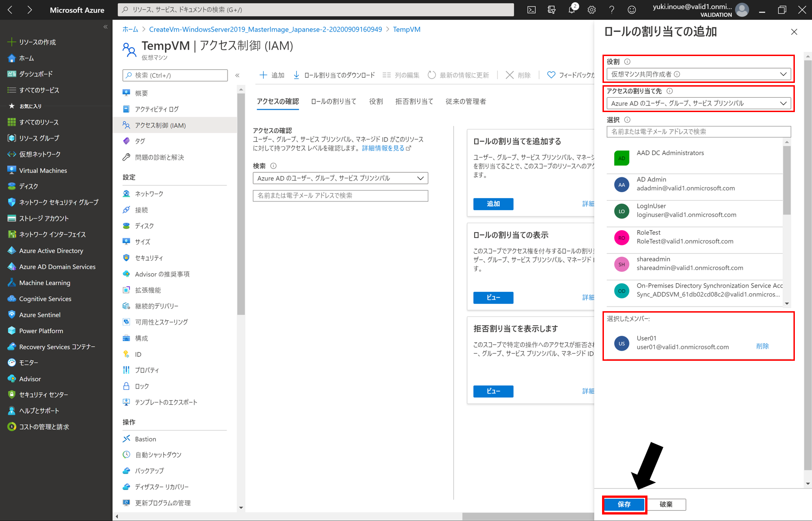This screenshot has width=812, height=521.
Task: Select shareadmin from the member list
Action: 694,264
